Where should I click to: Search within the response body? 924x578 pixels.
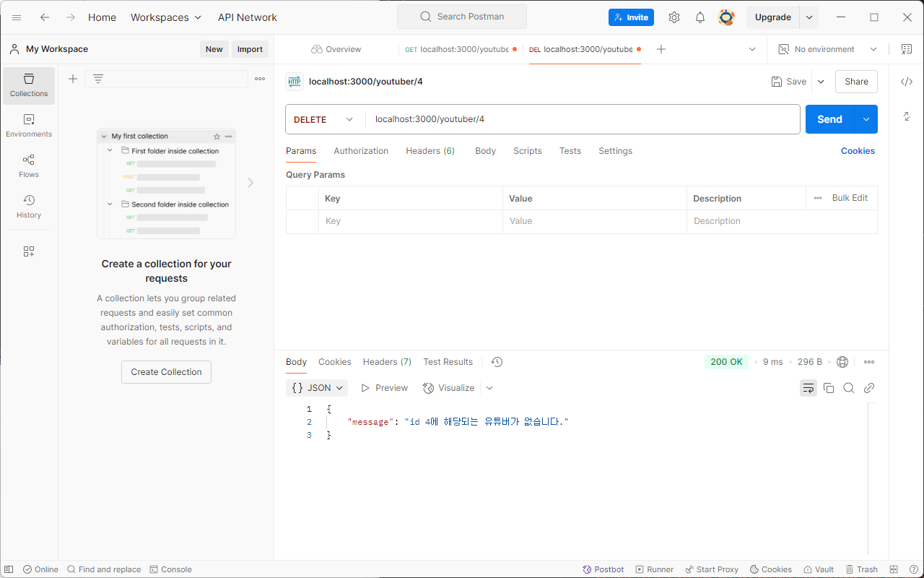849,388
